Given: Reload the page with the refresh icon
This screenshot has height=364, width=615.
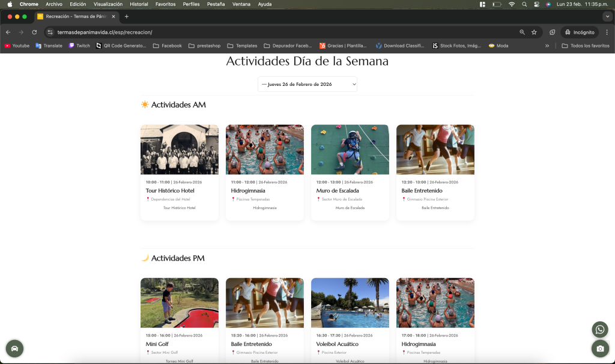Looking at the screenshot, I should click(34, 32).
